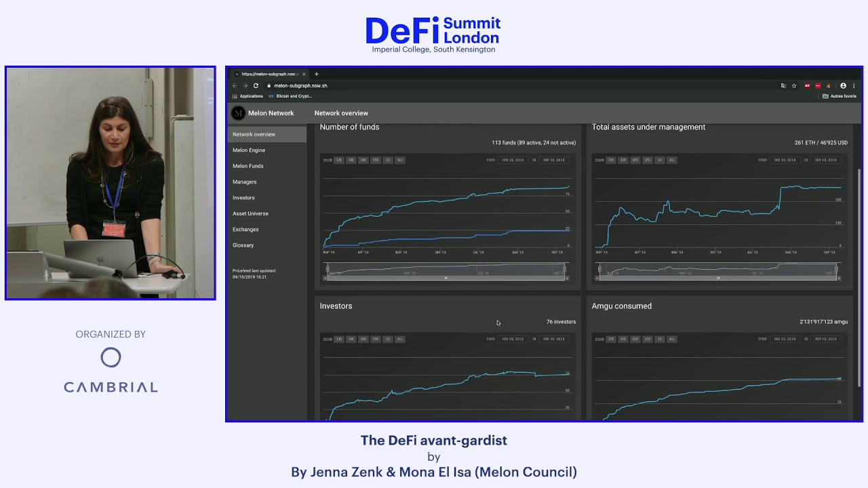
Task: Close the melon-subgraph browser tab
Action: point(304,74)
